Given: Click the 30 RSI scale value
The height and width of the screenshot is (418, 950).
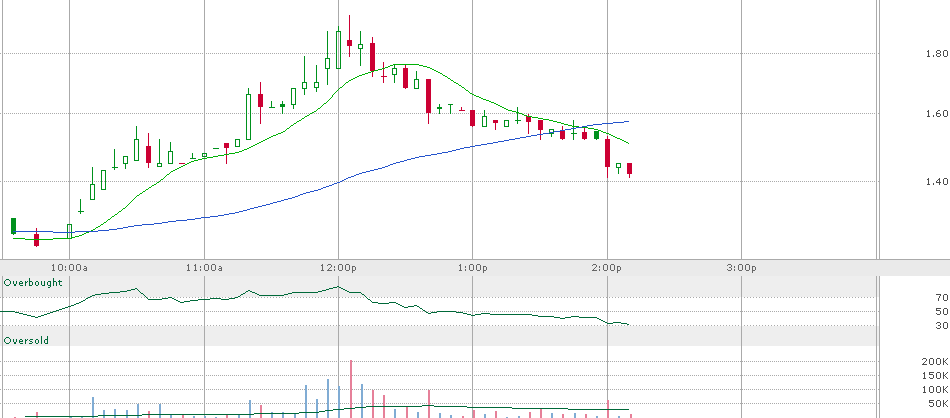Looking at the screenshot, I should tap(941, 326).
